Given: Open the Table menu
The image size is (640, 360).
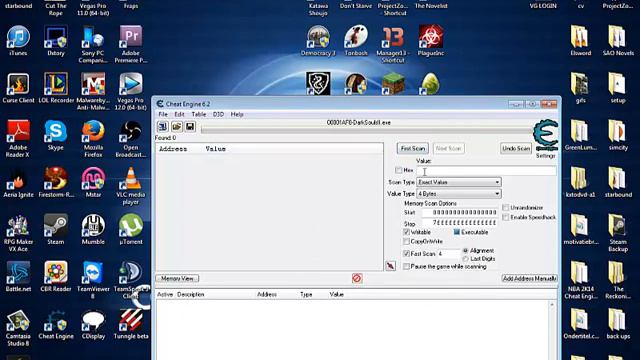Looking at the screenshot, I should [198, 114].
